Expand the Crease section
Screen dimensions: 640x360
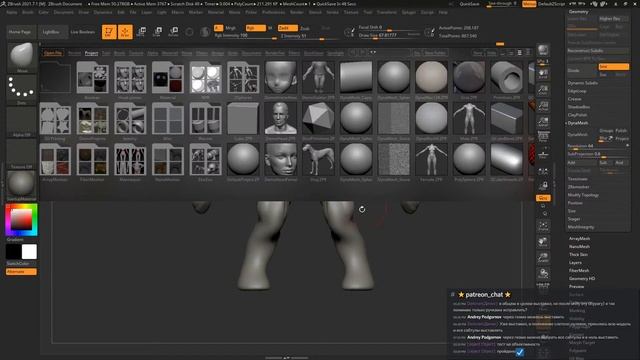[574, 99]
